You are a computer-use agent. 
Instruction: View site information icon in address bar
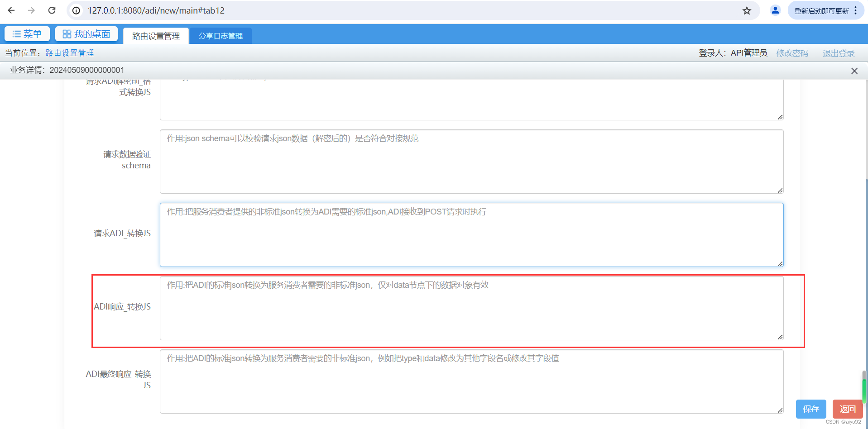click(x=77, y=10)
